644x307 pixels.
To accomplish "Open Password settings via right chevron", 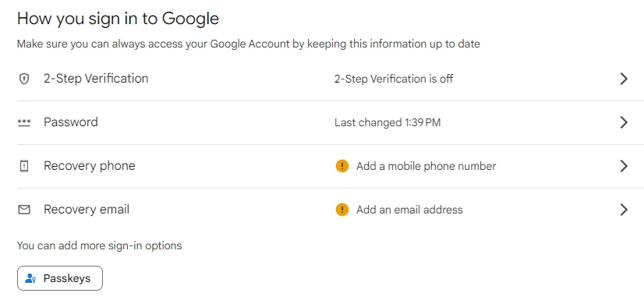I will [624, 122].
